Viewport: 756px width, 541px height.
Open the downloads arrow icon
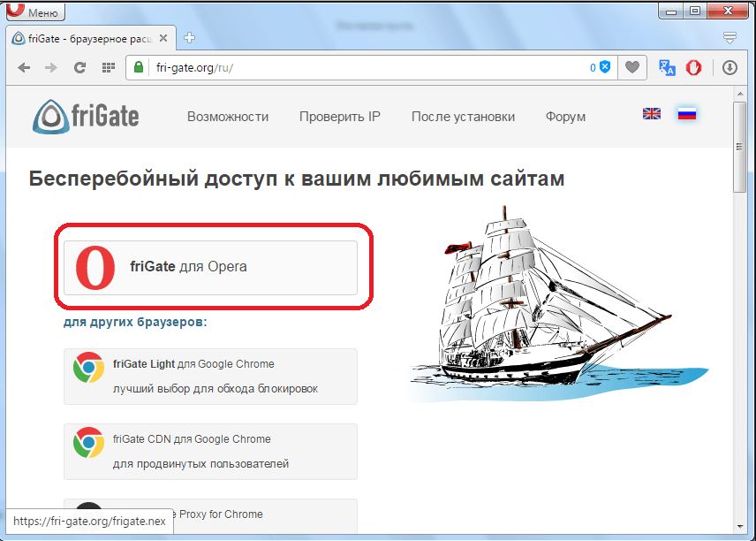[x=730, y=67]
